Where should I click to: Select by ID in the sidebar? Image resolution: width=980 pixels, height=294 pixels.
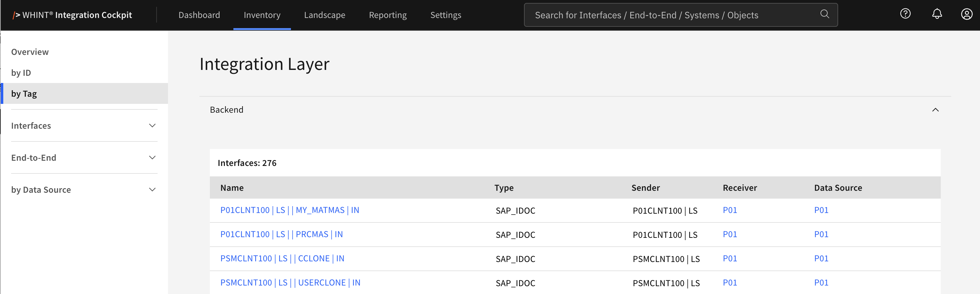click(21, 73)
